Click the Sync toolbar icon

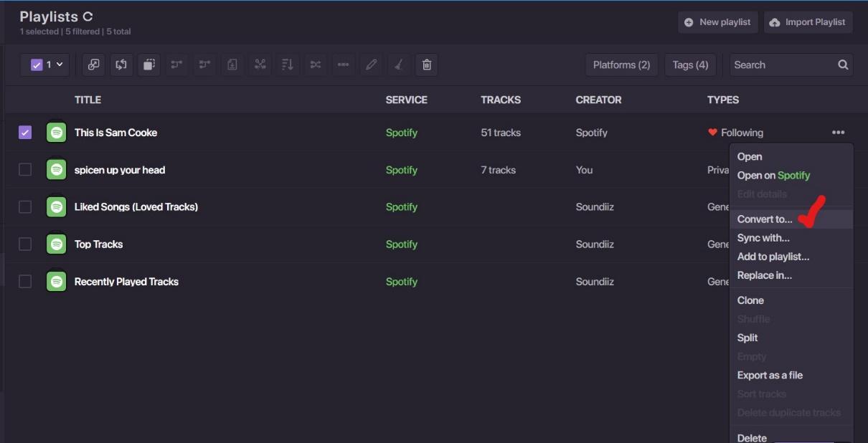(x=121, y=65)
